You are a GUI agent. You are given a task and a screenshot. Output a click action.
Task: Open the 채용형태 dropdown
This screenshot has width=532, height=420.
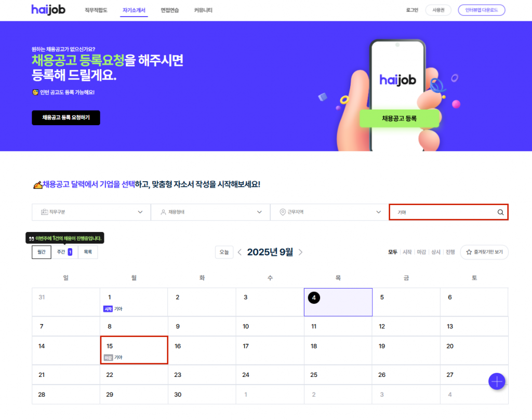[x=210, y=212]
